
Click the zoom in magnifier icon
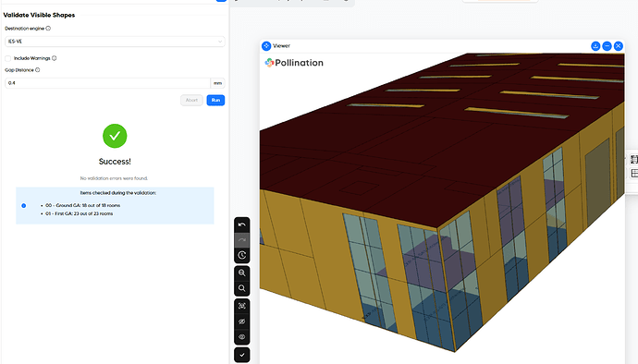click(241, 273)
